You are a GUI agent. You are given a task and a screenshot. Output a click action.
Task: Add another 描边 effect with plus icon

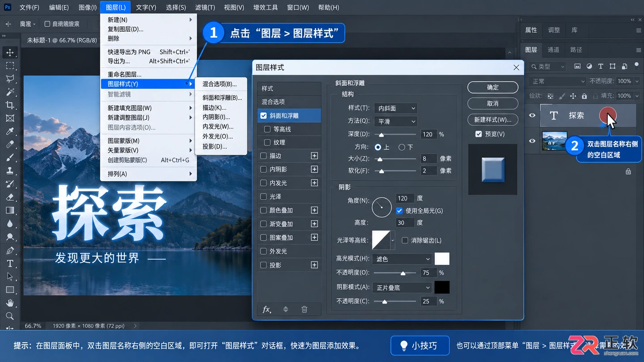[314, 156]
